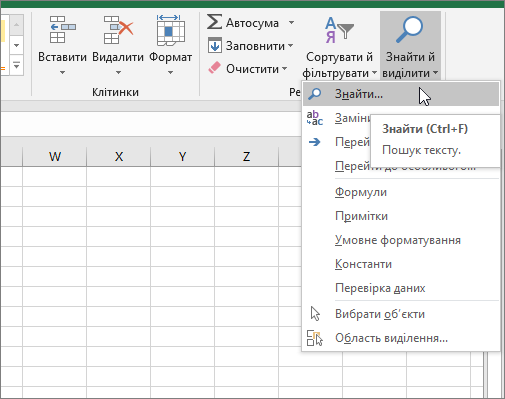
Task: Expand the Видалити dropdown arrow
Action: click(x=118, y=72)
